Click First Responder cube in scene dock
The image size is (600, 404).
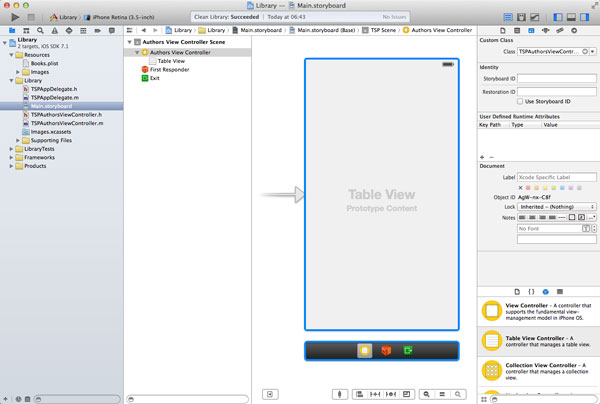(x=386, y=350)
